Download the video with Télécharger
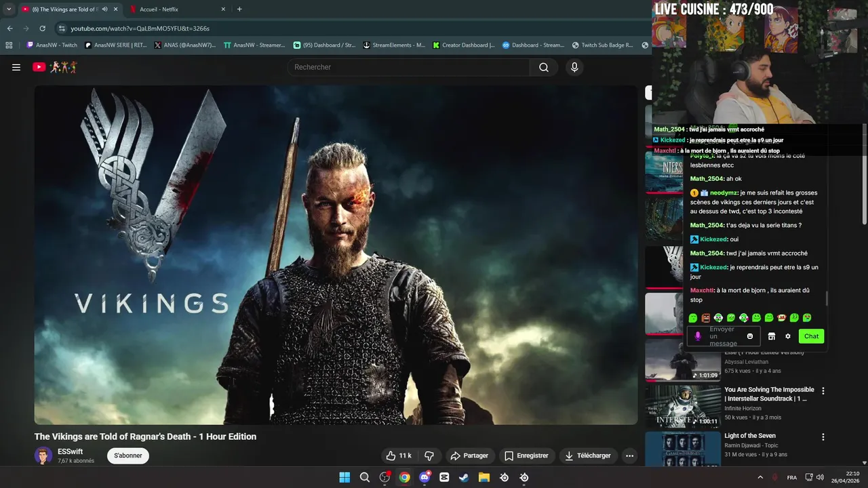The height and width of the screenshot is (488, 868). pyautogui.click(x=588, y=455)
